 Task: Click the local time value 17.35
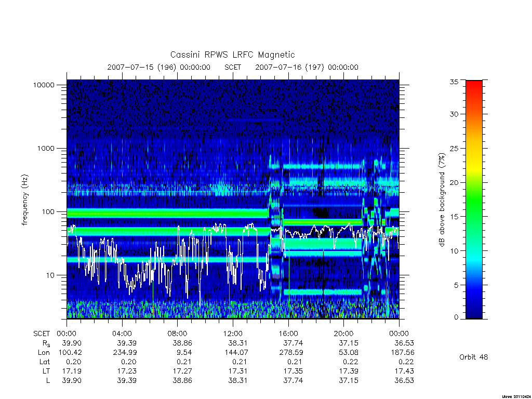[x=293, y=371]
